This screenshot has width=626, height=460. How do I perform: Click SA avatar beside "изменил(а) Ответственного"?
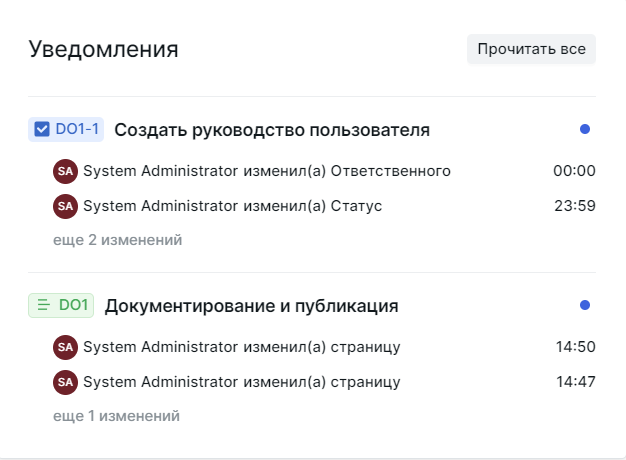point(65,171)
